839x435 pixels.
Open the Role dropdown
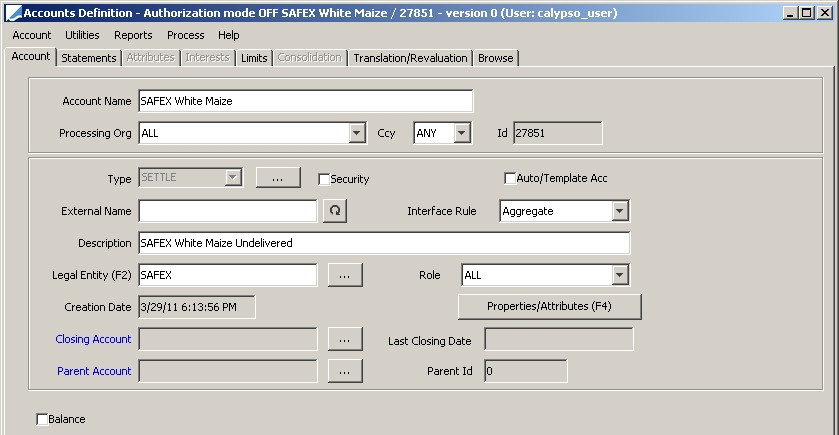point(620,275)
